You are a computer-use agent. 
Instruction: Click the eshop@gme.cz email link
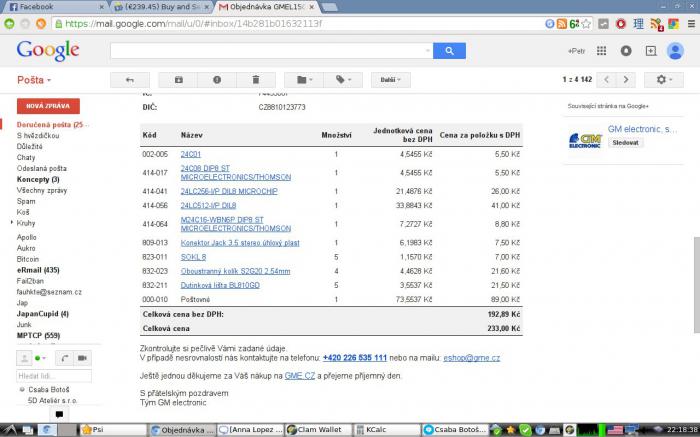pos(471,358)
